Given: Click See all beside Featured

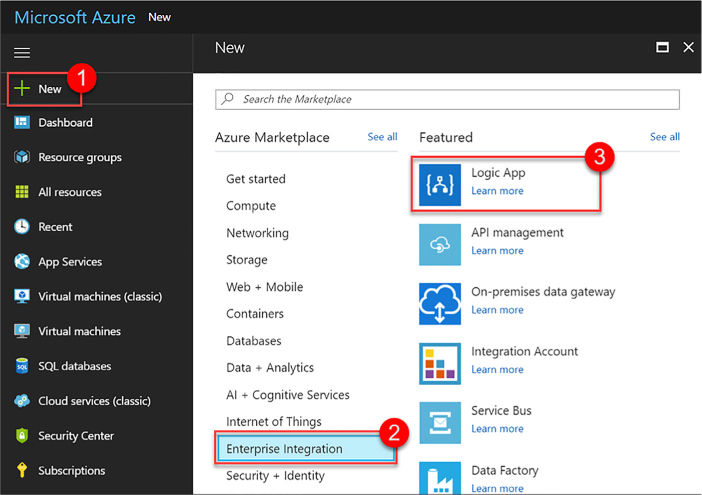Looking at the screenshot, I should (664, 137).
